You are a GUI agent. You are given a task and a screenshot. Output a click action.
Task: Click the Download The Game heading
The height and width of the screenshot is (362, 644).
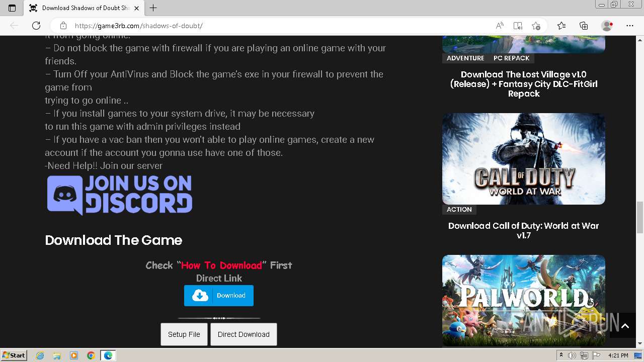point(114,240)
